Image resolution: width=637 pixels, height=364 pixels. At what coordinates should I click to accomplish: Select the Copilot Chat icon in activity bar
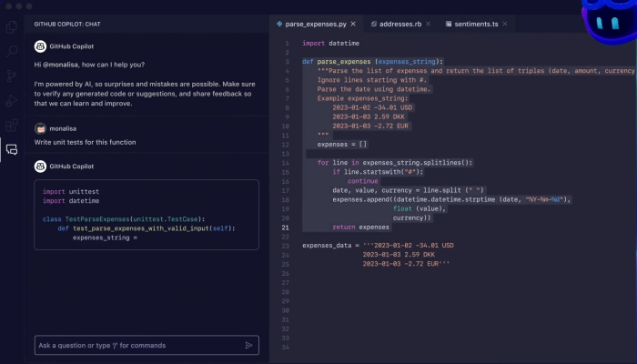click(12, 149)
